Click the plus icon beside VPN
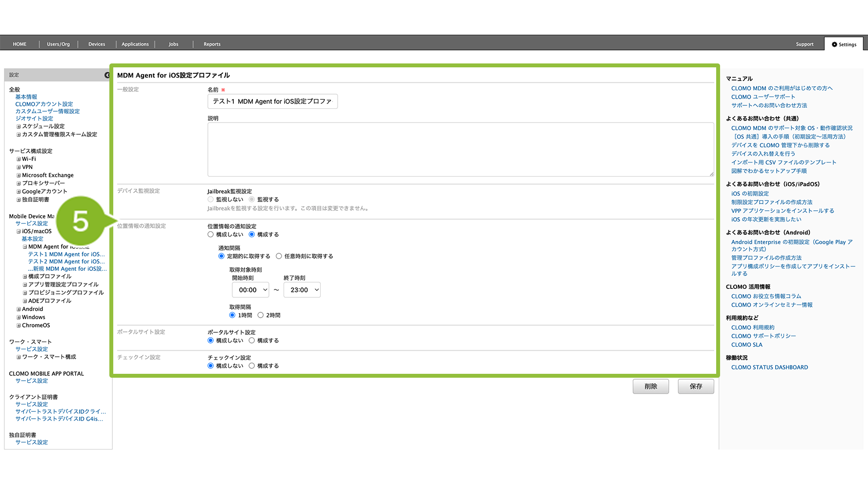 pos(19,167)
